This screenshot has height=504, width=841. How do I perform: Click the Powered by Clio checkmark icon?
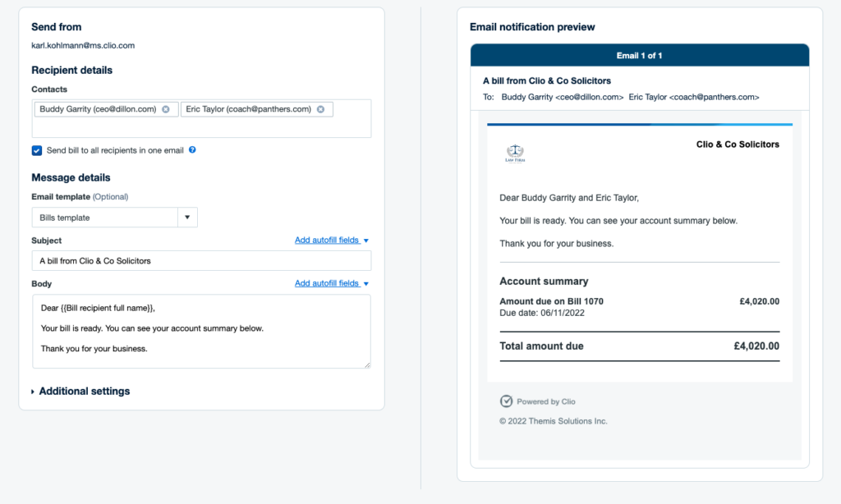click(x=506, y=401)
